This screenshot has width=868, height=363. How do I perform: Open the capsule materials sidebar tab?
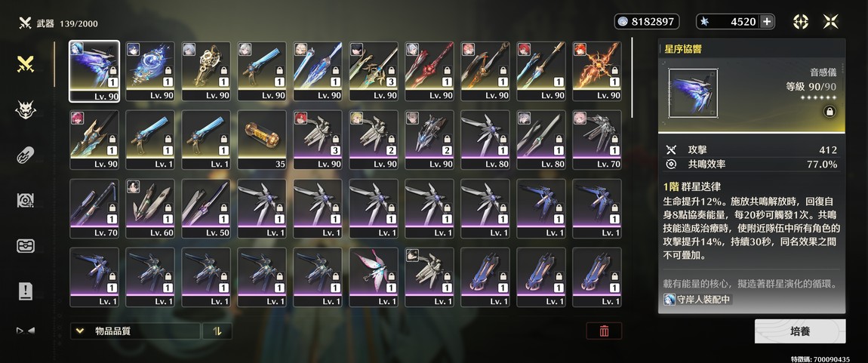pos(26,155)
